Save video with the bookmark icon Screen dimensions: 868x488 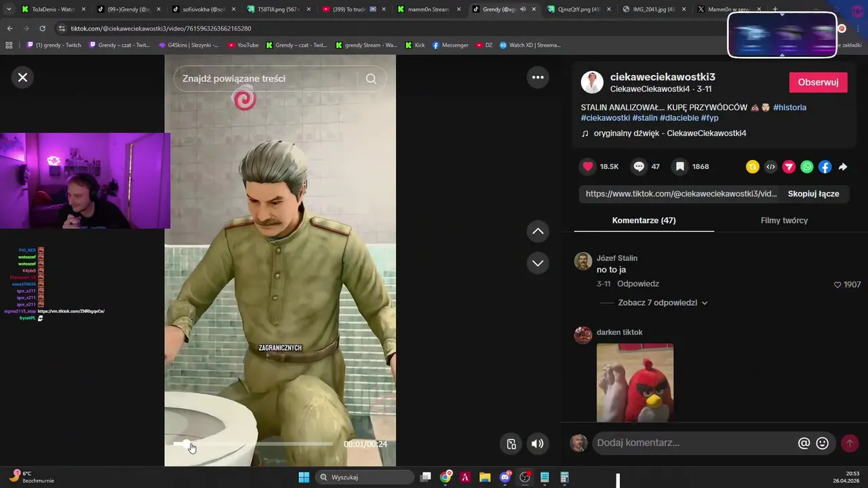679,167
